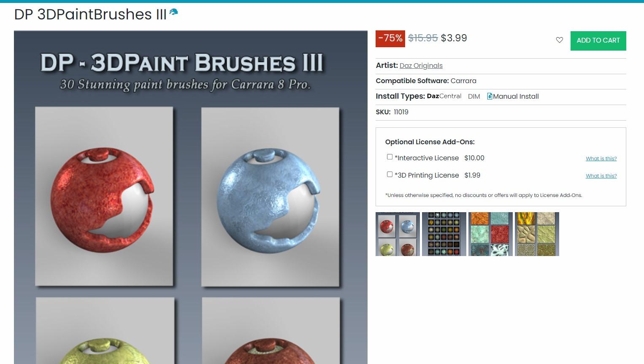Show the four-spheres promo thumbnail
The height and width of the screenshot is (364, 644).
coord(398,234)
